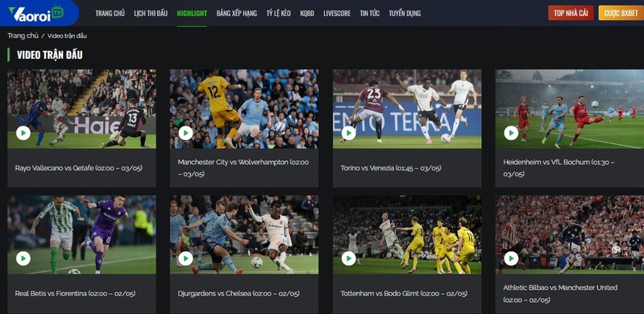Open the Torino vs Venezia title link
The width and height of the screenshot is (644, 314).
(391, 168)
